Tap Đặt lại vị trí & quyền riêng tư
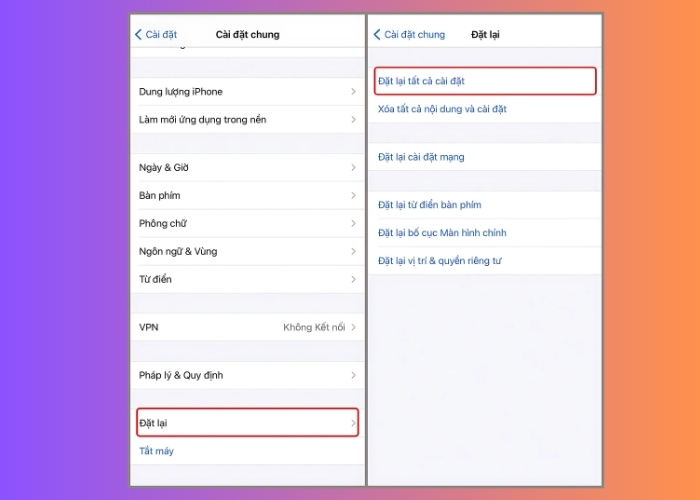This screenshot has width=700, height=500. 439,261
